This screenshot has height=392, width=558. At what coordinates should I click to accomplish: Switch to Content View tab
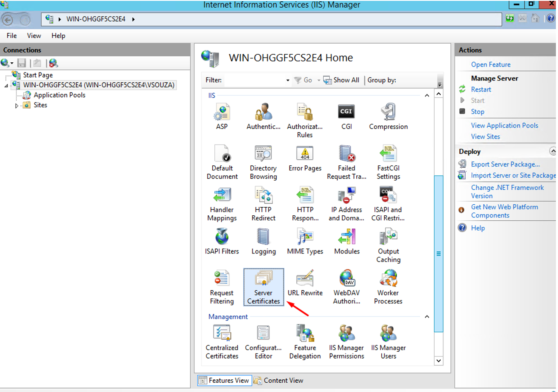pos(278,381)
